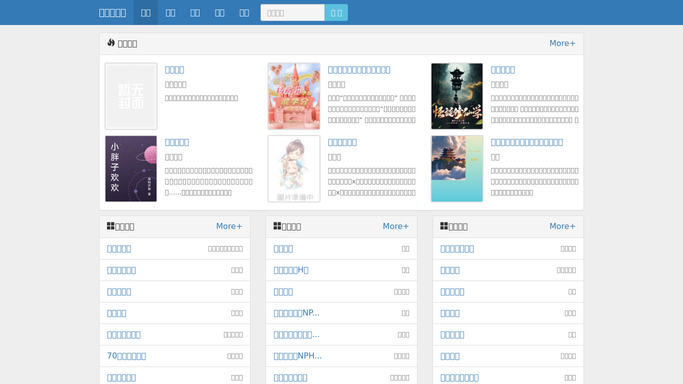Open the list link starting with 70
Screen dimensions: 683x384
126,356
